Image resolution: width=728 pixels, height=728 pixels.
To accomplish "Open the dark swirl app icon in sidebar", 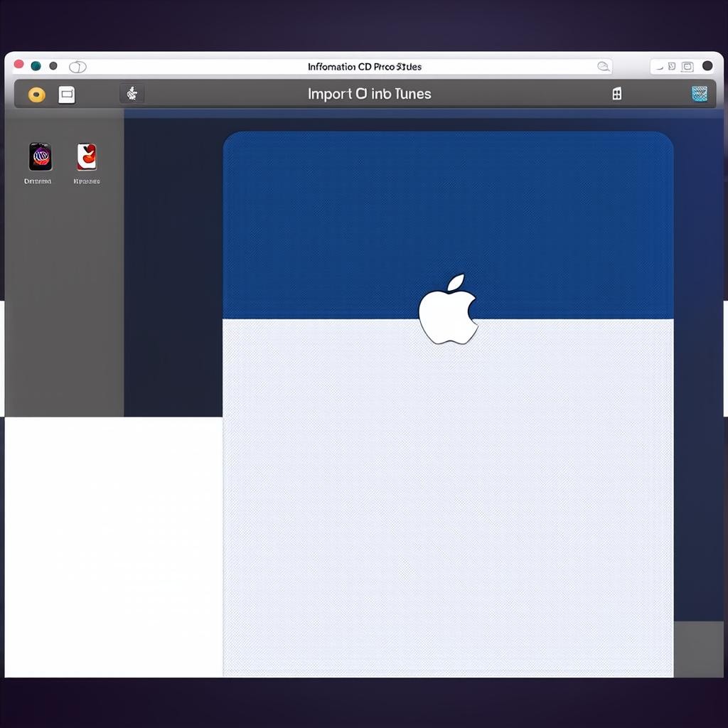I will pyautogui.click(x=40, y=156).
